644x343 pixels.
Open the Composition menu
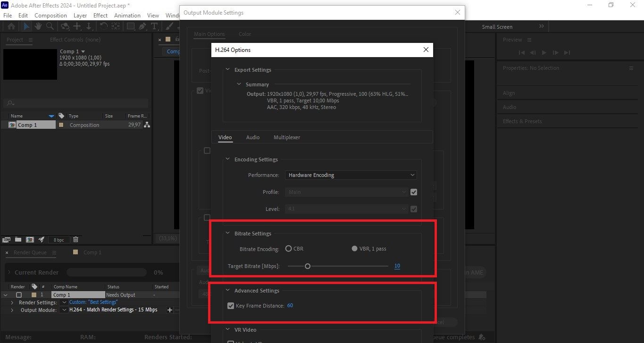click(50, 15)
